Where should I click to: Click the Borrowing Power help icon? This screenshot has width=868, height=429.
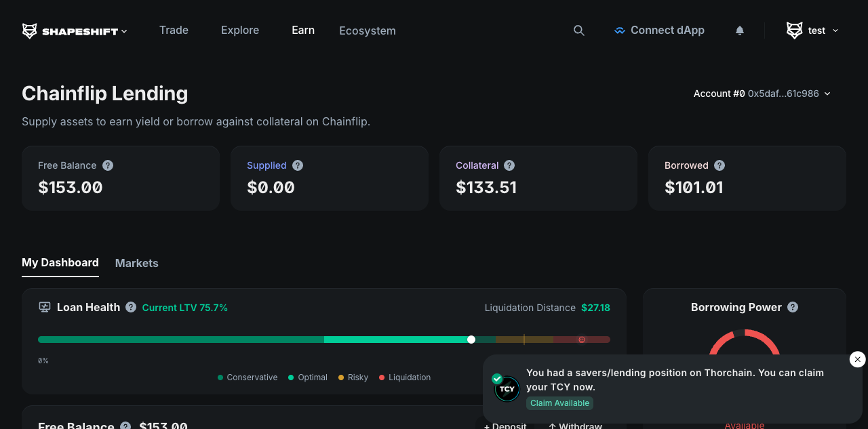coord(792,307)
